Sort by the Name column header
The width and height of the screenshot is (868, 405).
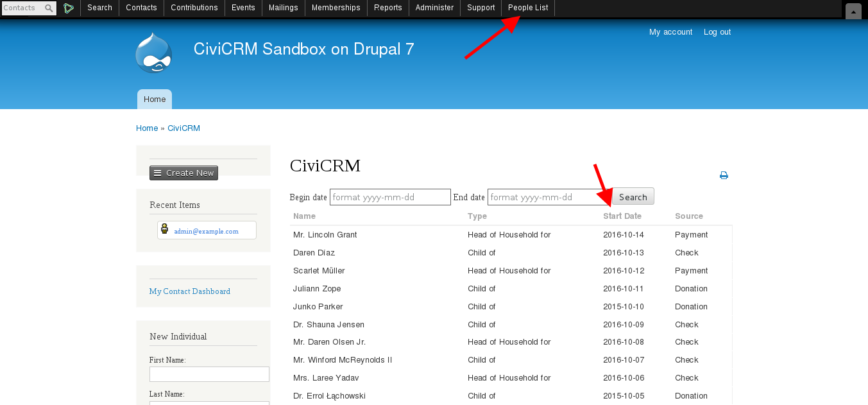[304, 216]
